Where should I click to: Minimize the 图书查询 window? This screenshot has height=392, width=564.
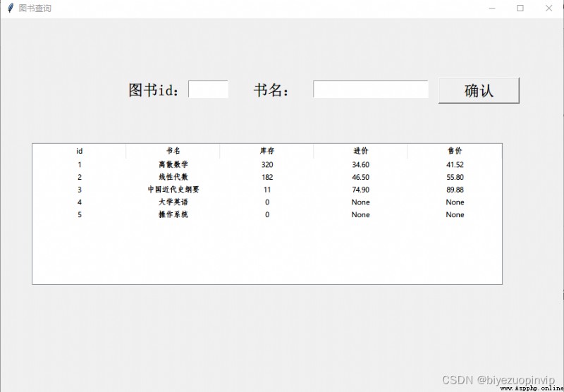tap(492, 8)
